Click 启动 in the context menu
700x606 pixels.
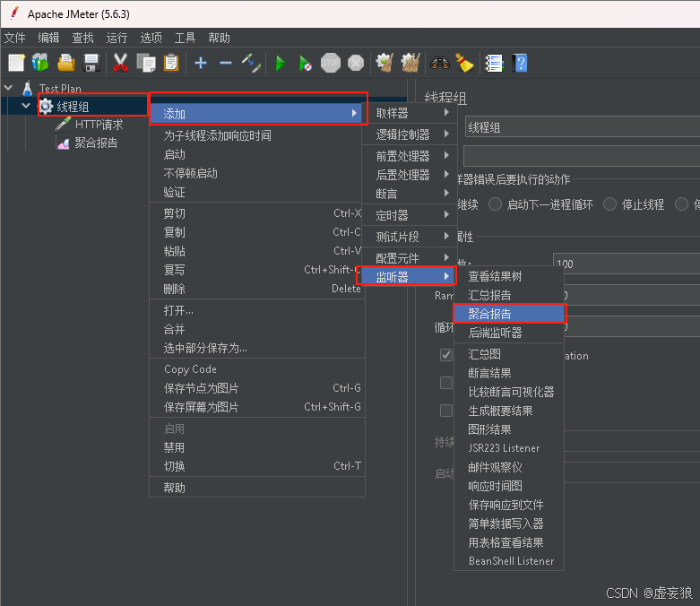click(257, 154)
